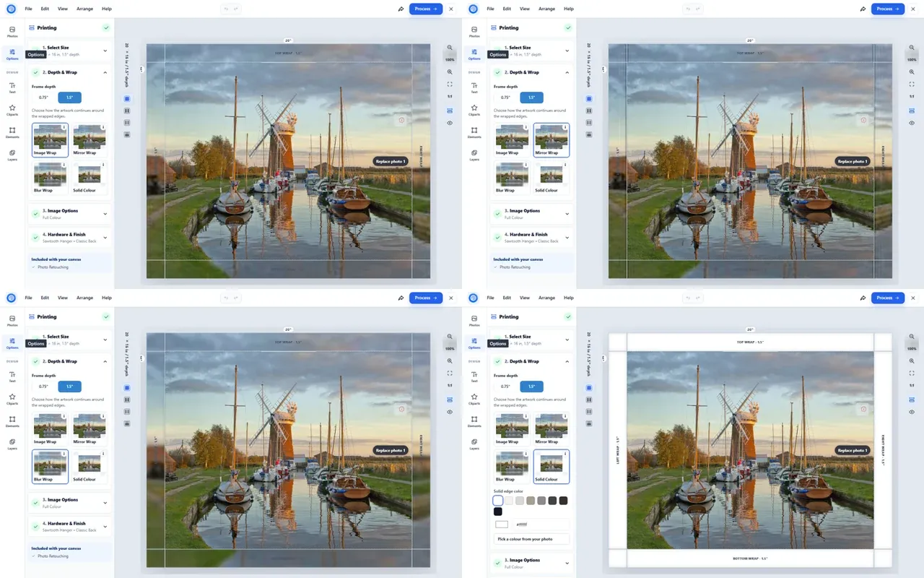This screenshot has height=578, width=924.
Task: Click Image Wrap info icon in top-left window
Action: (x=64, y=127)
